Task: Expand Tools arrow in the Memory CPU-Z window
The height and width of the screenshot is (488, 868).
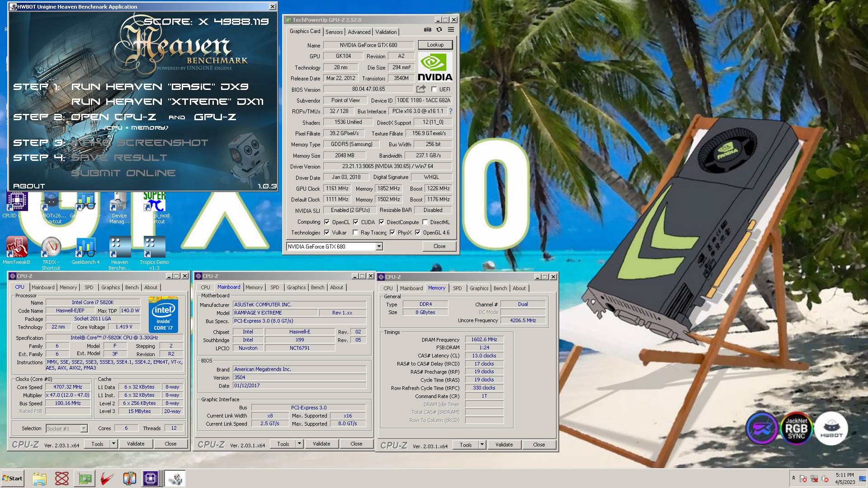Action: pyautogui.click(x=482, y=445)
